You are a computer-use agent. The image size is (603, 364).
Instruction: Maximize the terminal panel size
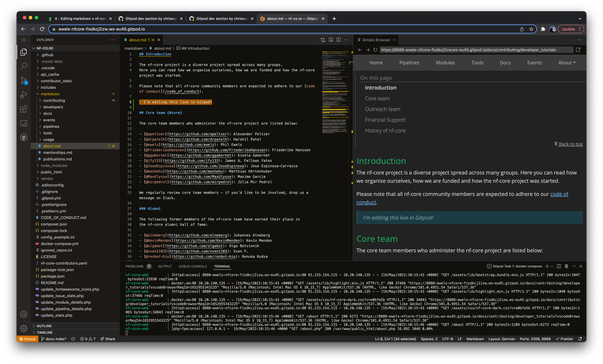point(574,266)
